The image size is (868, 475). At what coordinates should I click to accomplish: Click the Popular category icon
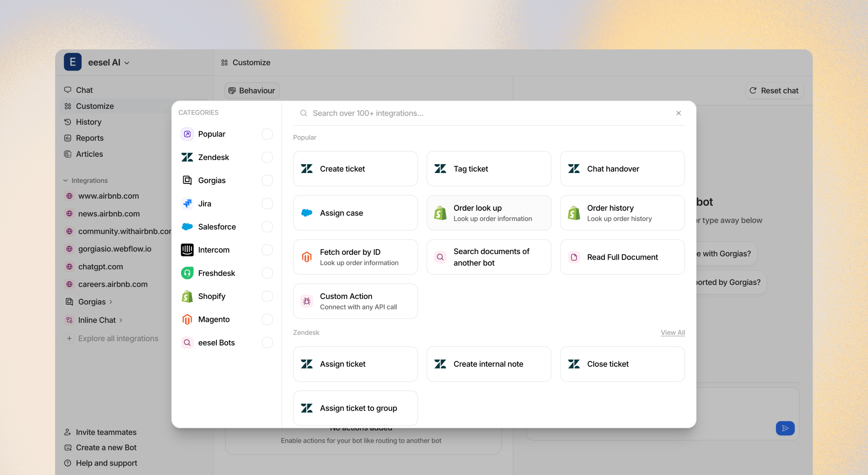tap(187, 134)
